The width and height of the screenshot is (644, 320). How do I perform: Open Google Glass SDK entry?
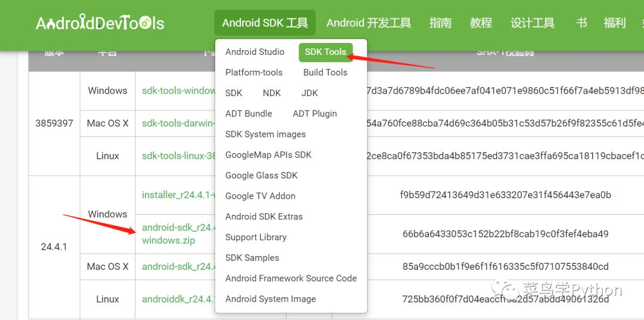tap(261, 175)
